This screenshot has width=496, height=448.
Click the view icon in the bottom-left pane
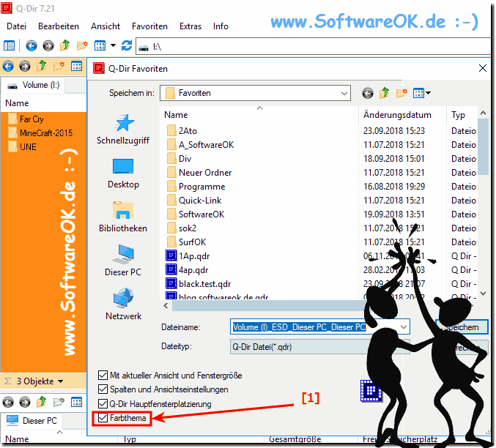coord(76,403)
